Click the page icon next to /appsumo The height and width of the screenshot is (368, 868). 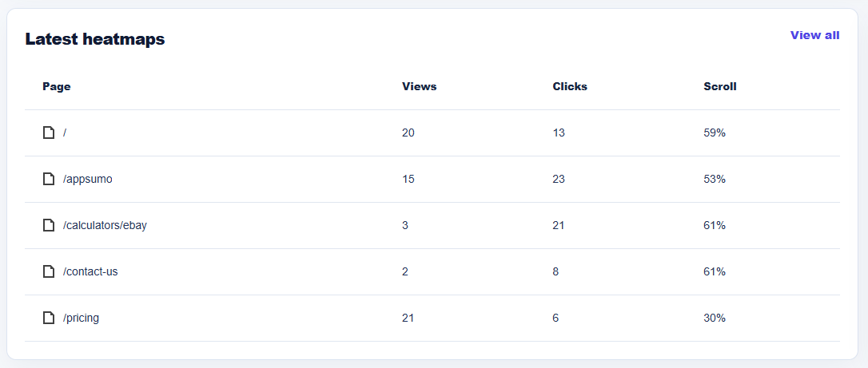(x=49, y=179)
